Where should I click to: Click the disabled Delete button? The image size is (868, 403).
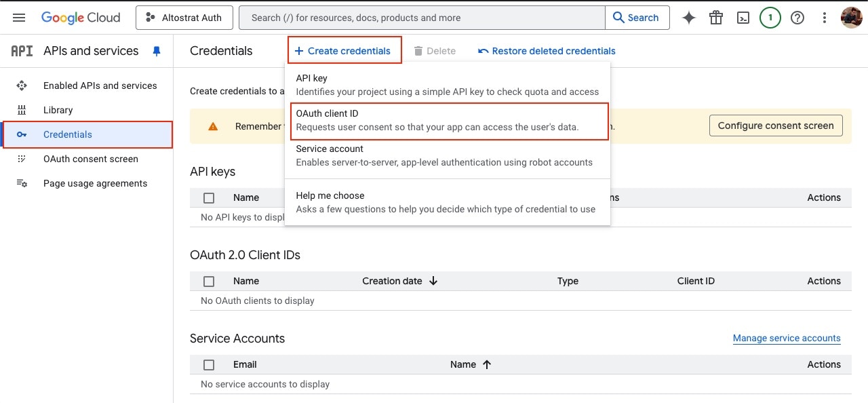point(435,51)
